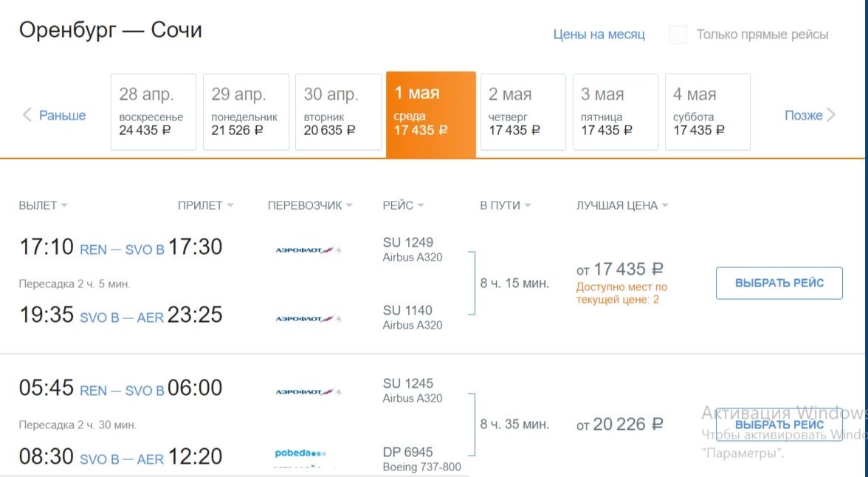Sort flights by В пути duration
This screenshot has height=477, width=868.
pyautogui.click(x=505, y=205)
